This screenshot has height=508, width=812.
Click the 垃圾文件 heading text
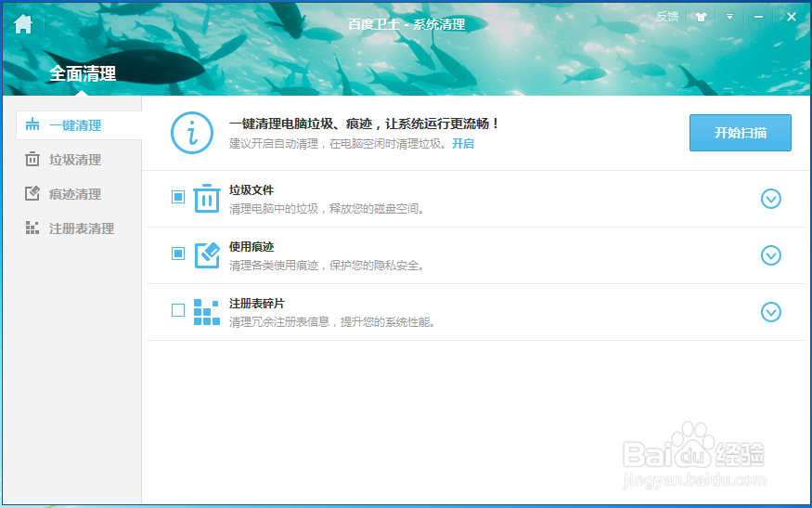251,190
